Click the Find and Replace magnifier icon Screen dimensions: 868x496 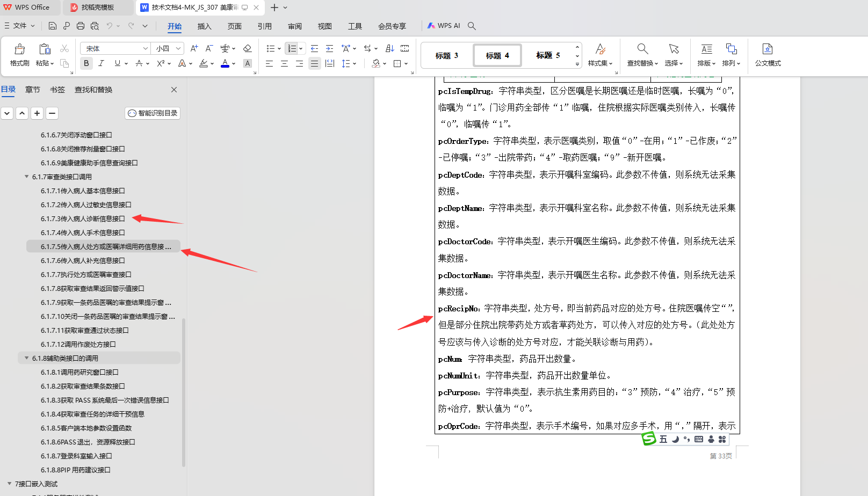642,49
